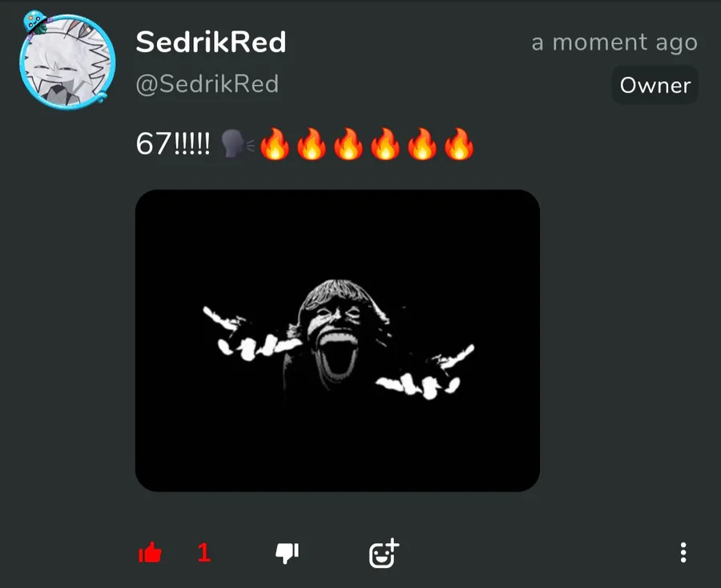Click the fifth fire emoji in post
Image resolution: width=721 pixels, height=588 pixels.
pyautogui.click(x=422, y=144)
